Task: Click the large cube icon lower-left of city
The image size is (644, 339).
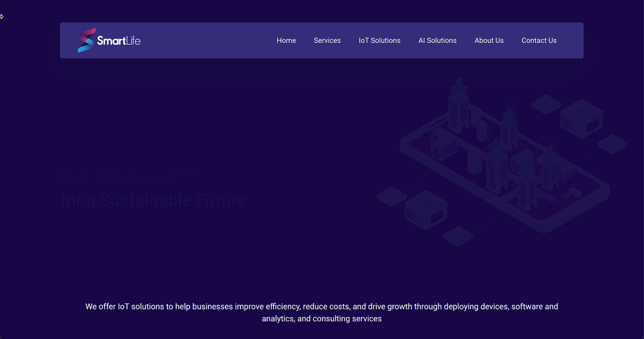Action: [425, 210]
